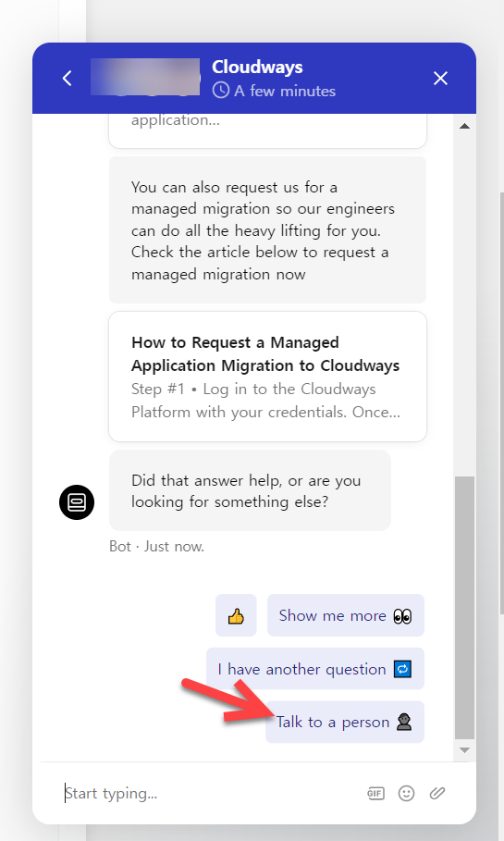Click the bot avatar icon
This screenshot has height=841, width=504.
77,502
